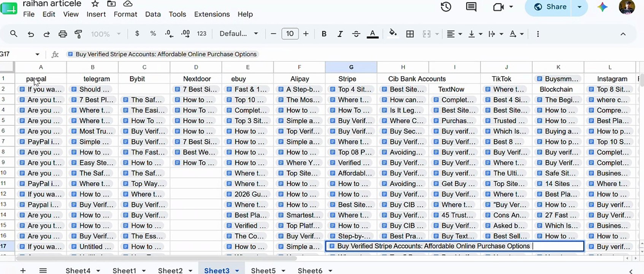This screenshot has height=274, width=644.
Task: Toggle strikethrough formatting
Action: (x=356, y=34)
